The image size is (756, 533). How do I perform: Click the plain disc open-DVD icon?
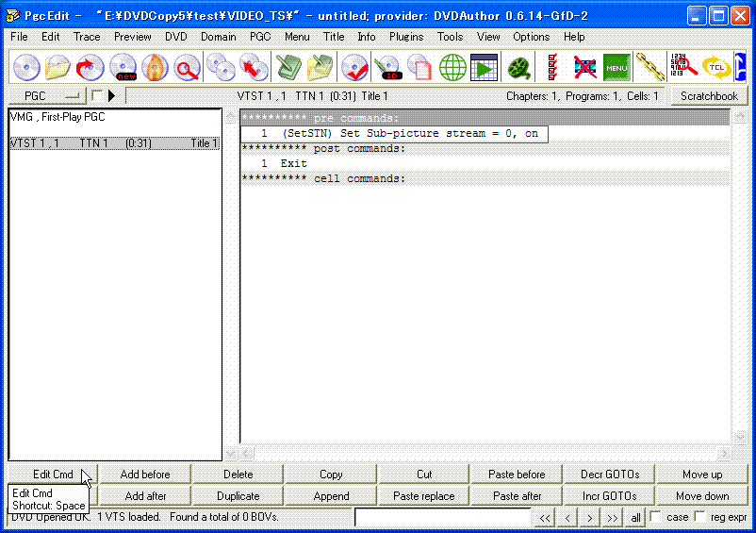26,67
